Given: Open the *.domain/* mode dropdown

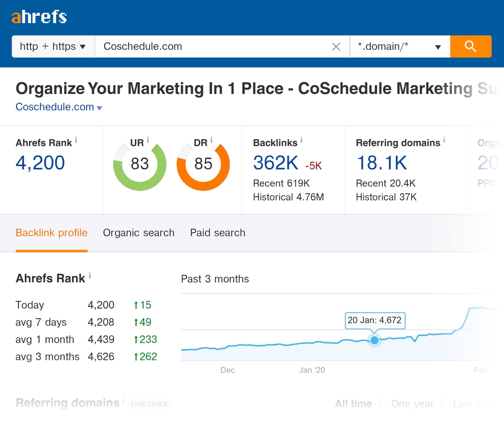Looking at the screenshot, I should (400, 47).
